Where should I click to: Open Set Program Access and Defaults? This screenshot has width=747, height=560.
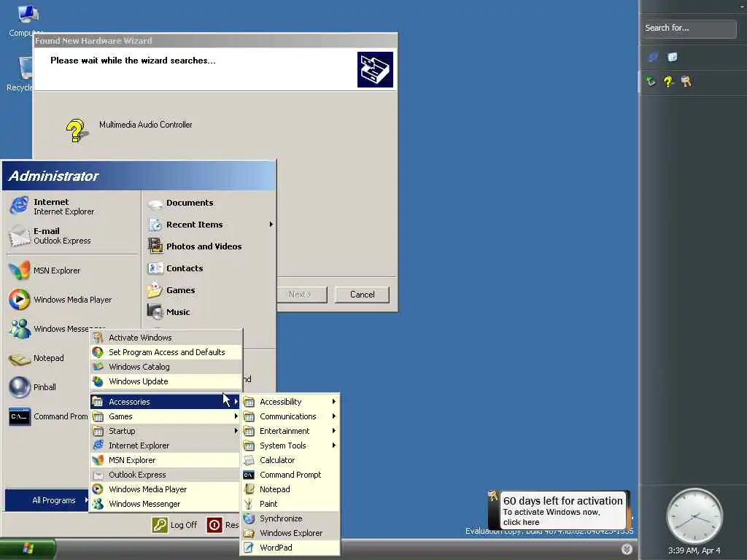point(166,352)
